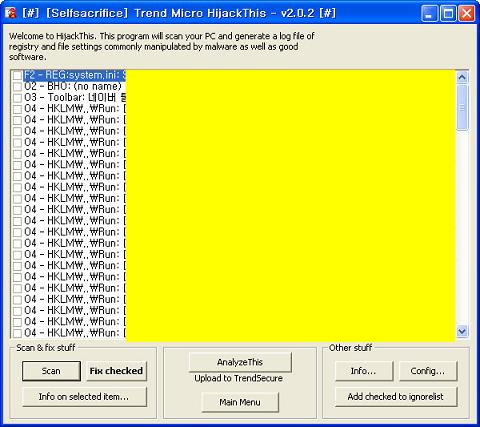Select the F2 - REG:system.ini row text

(x=74, y=75)
